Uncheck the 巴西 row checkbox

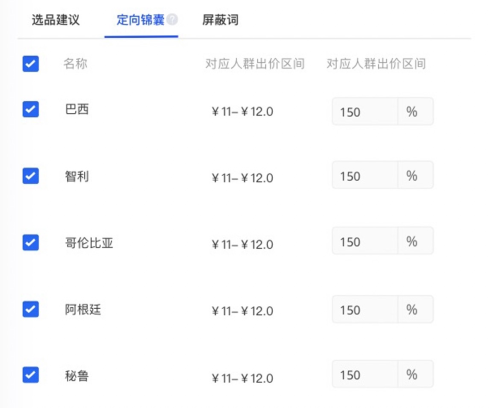(x=31, y=109)
